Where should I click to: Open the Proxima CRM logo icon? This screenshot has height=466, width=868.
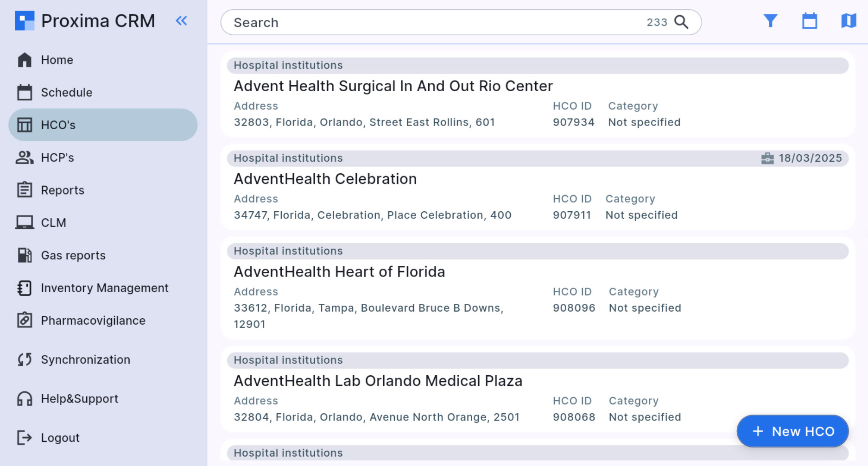[x=25, y=20]
